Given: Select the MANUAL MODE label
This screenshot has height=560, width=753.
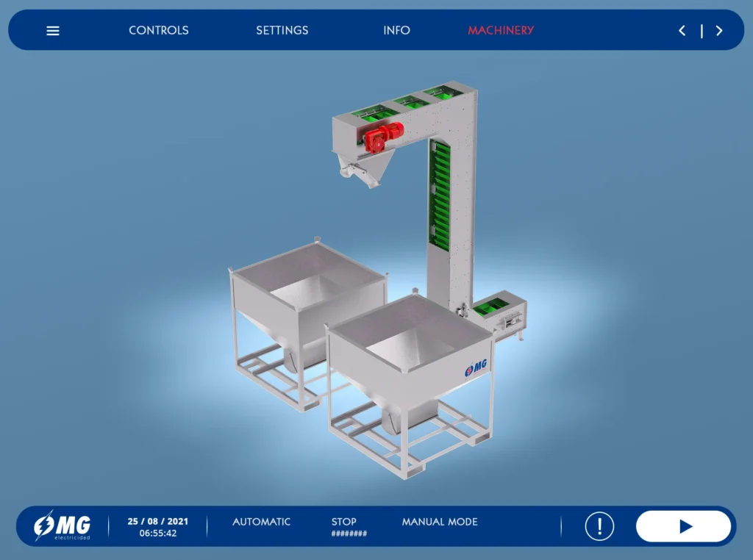Looking at the screenshot, I should [x=440, y=522].
